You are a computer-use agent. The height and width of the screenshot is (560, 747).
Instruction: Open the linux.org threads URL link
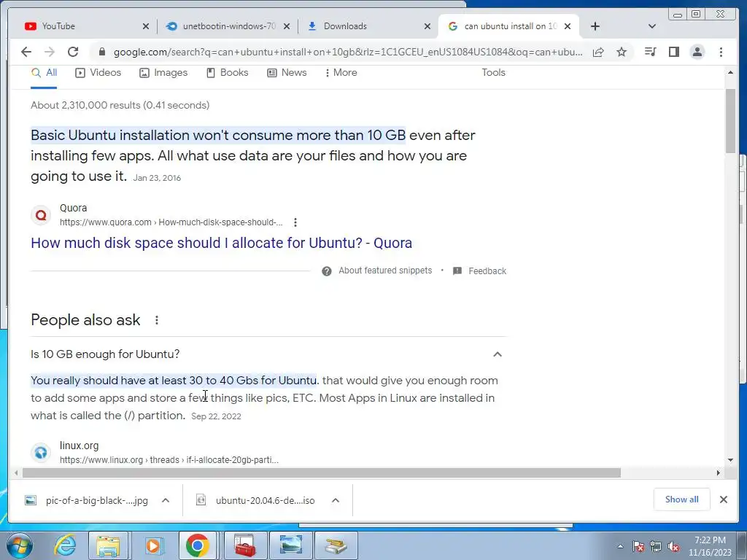click(169, 460)
